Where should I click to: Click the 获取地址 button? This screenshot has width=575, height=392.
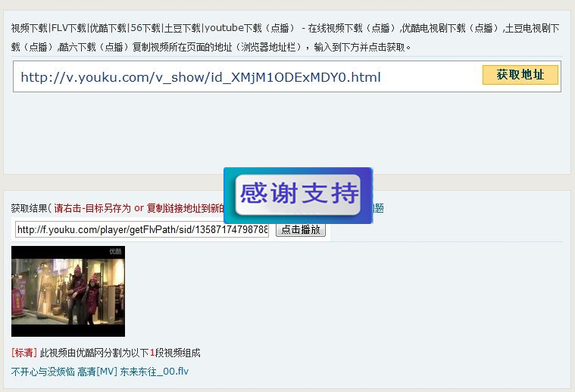[x=520, y=75]
